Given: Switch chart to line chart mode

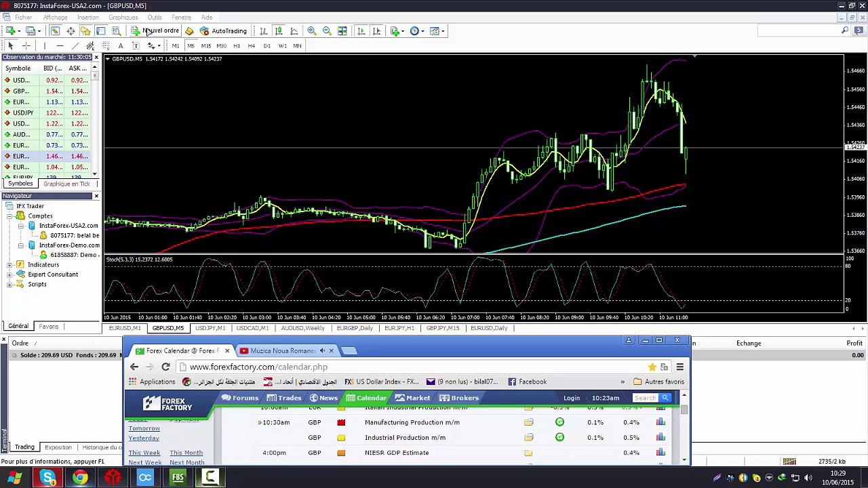Looking at the screenshot, I should point(294,30).
